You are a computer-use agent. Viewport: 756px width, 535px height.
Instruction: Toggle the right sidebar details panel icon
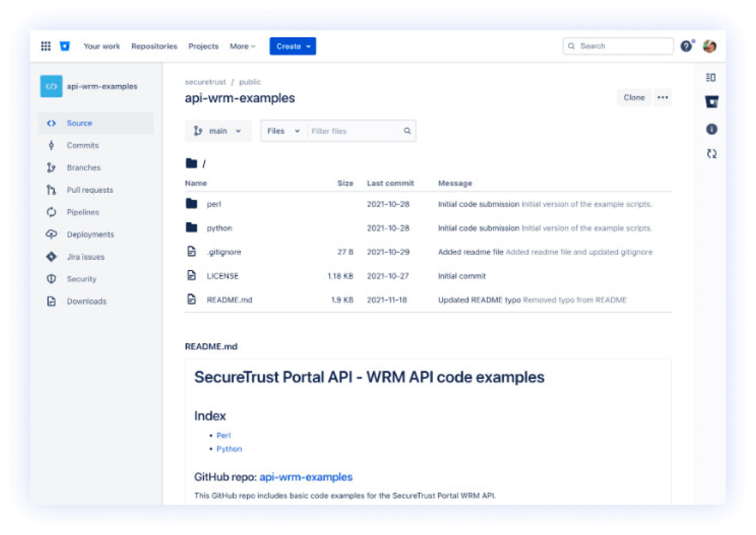click(x=711, y=77)
